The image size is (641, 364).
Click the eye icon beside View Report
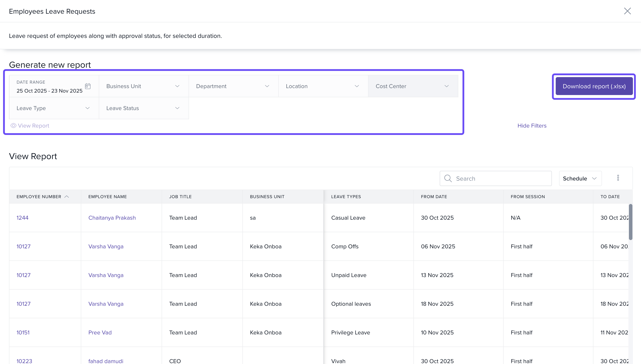coord(13,126)
